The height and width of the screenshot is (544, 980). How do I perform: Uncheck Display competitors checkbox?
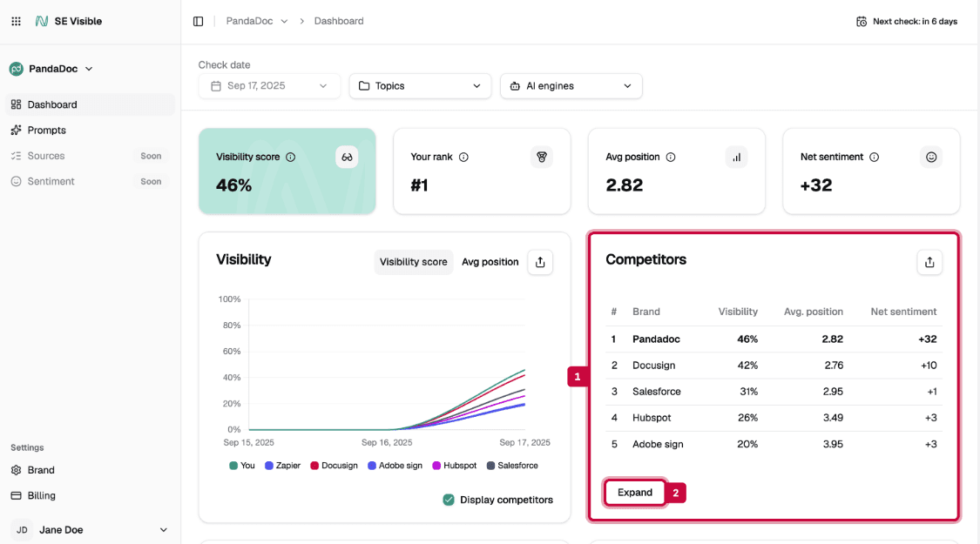(449, 500)
